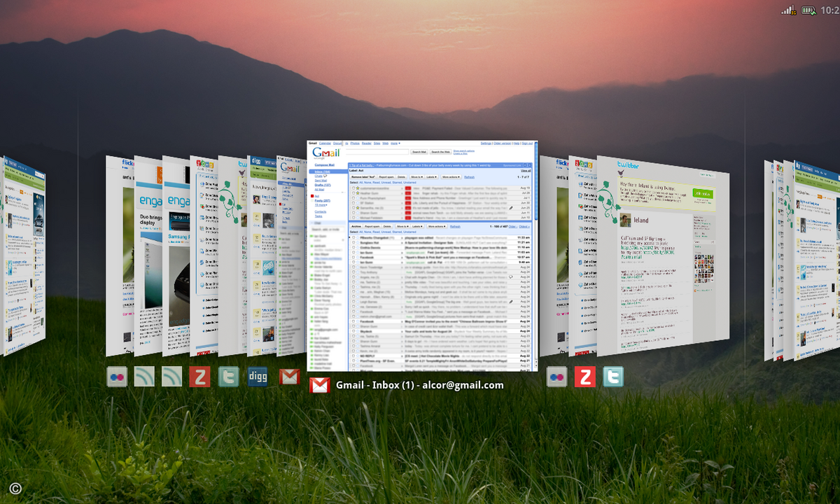Click the Flickr favicon in the three-icon group
This screenshot has width=840, height=504.
click(557, 377)
